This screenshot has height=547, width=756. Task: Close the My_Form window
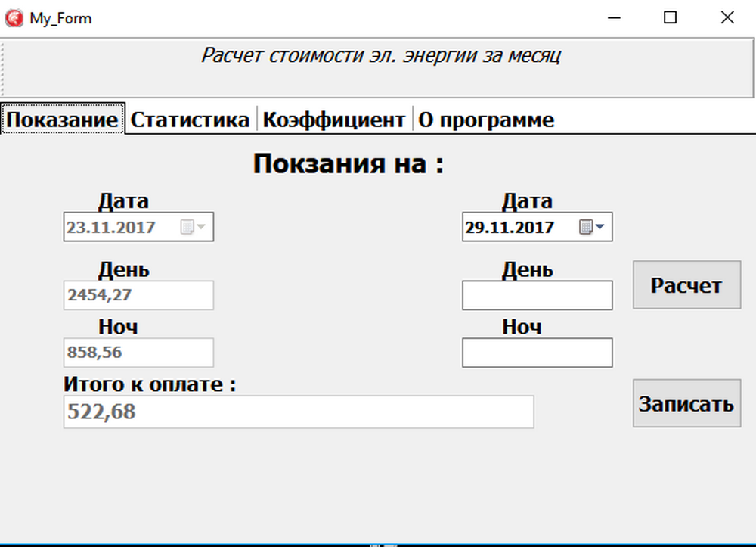coord(727,18)
